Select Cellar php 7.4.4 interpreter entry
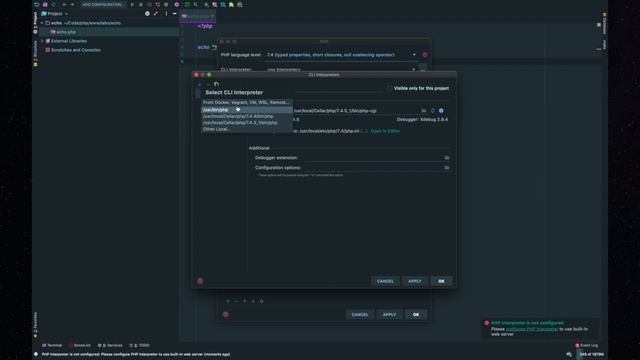 [247, 116]
